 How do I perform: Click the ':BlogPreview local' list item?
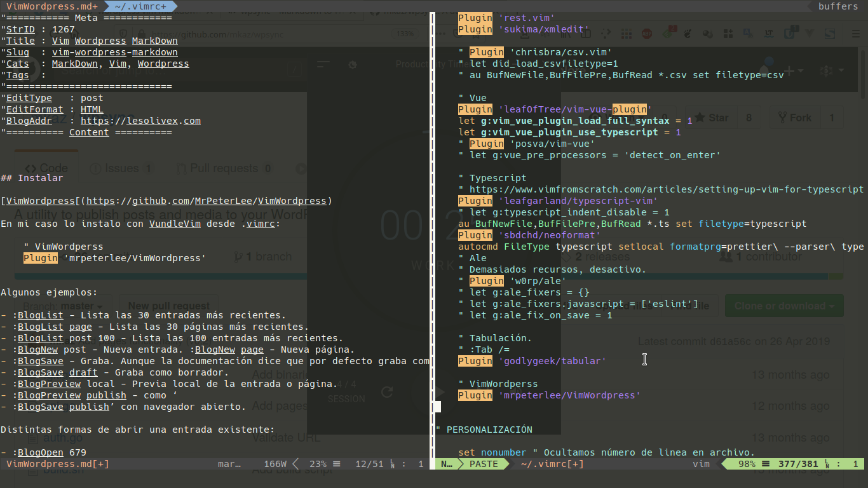[169, 384]
